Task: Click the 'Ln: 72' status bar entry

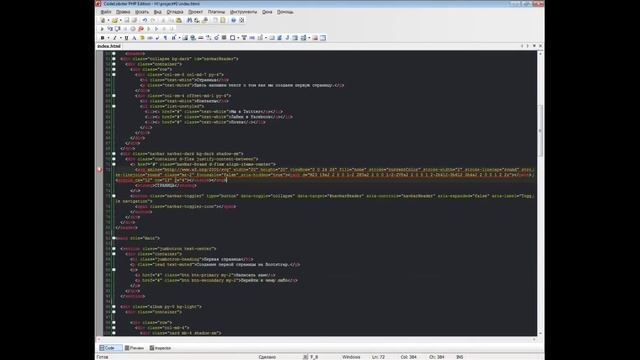Action: coord(378,357)
